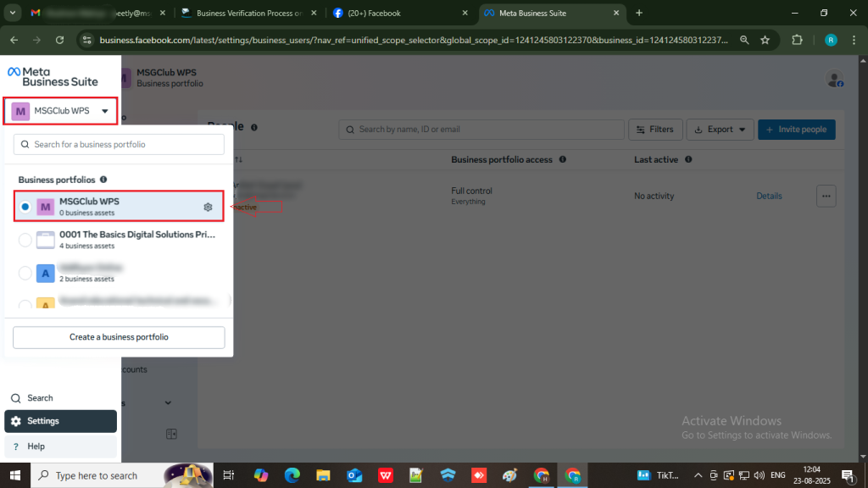Click info icon beside Last active
This screenshot has width=868, height=488.
[x=688, y=159]
